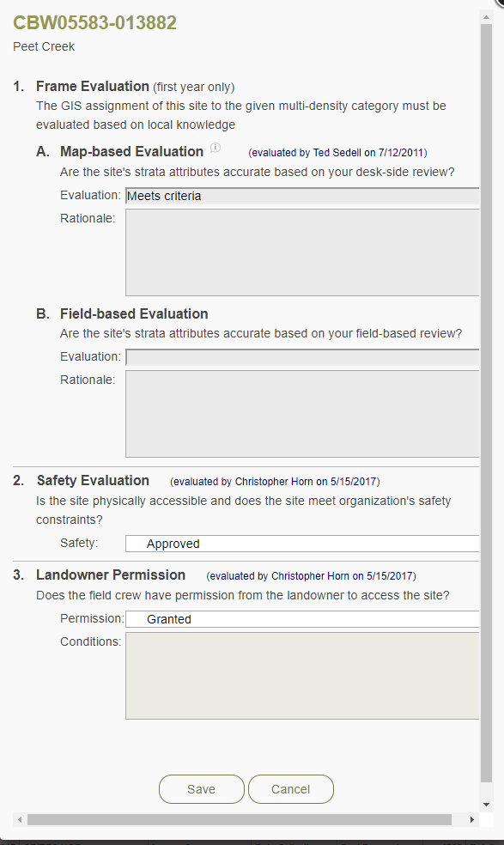Screen dimensions: 504x845
Task: Click the Frame Evaluation section heading
Action: coord(93,86)
